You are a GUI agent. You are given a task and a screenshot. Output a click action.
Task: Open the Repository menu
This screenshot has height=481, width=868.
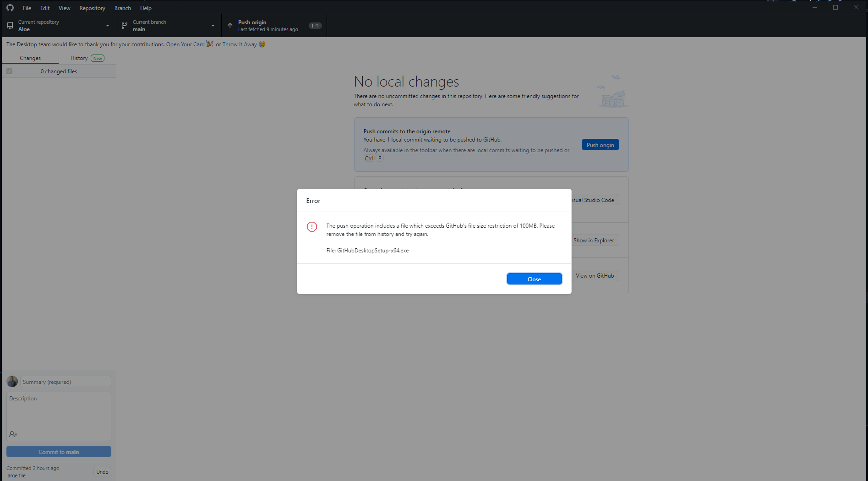point(92,8)
